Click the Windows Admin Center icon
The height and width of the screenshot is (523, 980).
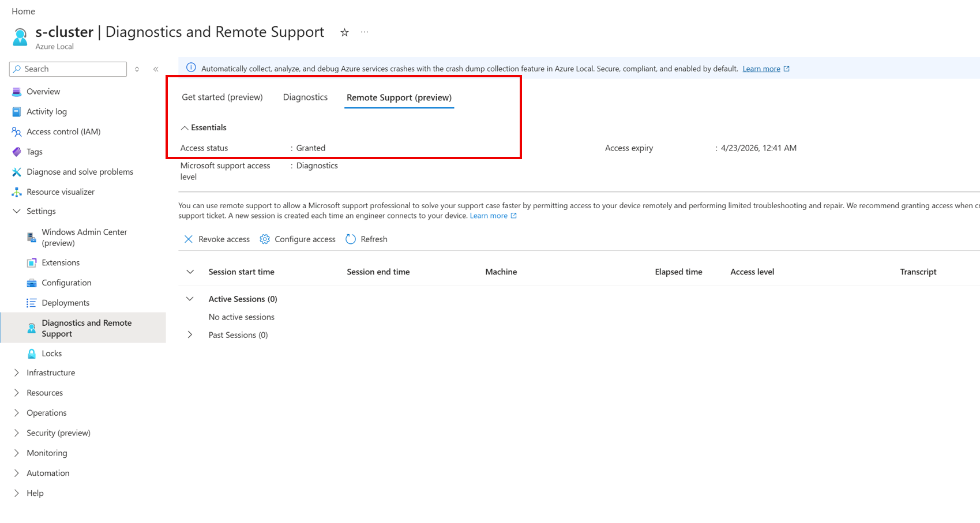[x=32, y=238]
